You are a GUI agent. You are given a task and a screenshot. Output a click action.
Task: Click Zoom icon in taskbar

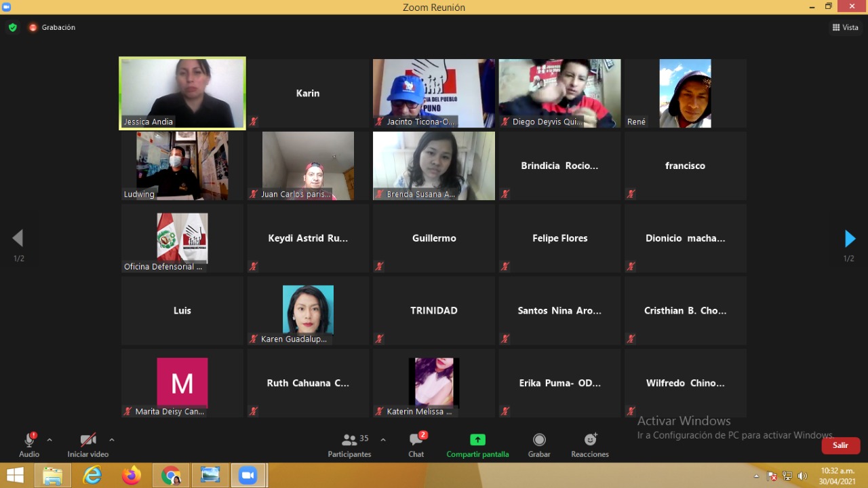(248, 475)
